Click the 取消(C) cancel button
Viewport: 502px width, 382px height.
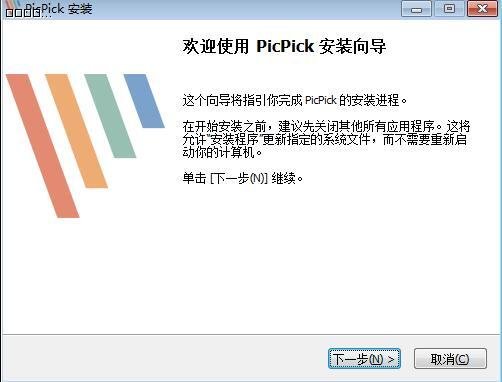tap(450, 359)
